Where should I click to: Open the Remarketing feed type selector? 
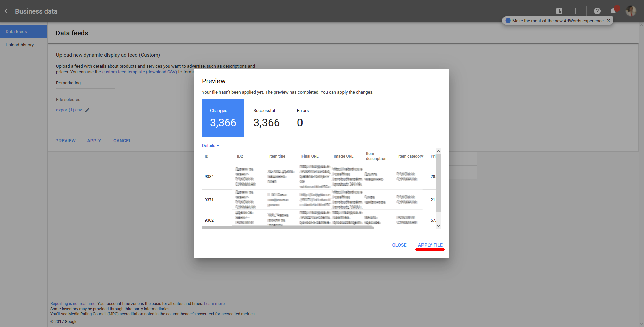tap(85, 83)
